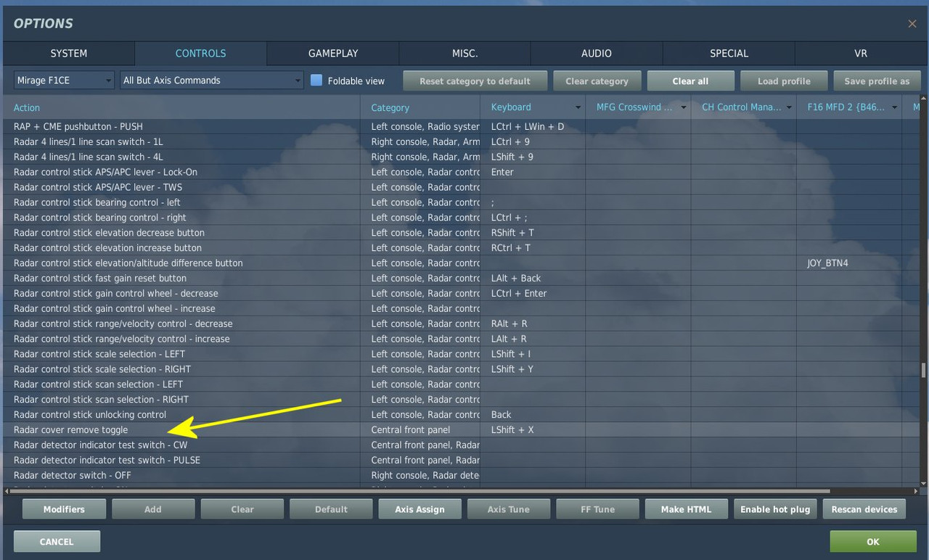
Task: Go to the SPECIAL tab
Action: [729, 53]
